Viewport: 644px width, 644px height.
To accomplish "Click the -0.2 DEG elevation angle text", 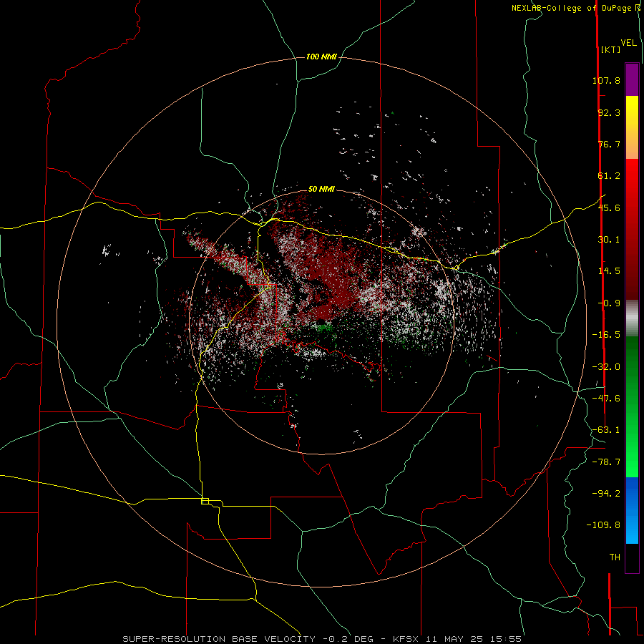I will tap(349, 639).
